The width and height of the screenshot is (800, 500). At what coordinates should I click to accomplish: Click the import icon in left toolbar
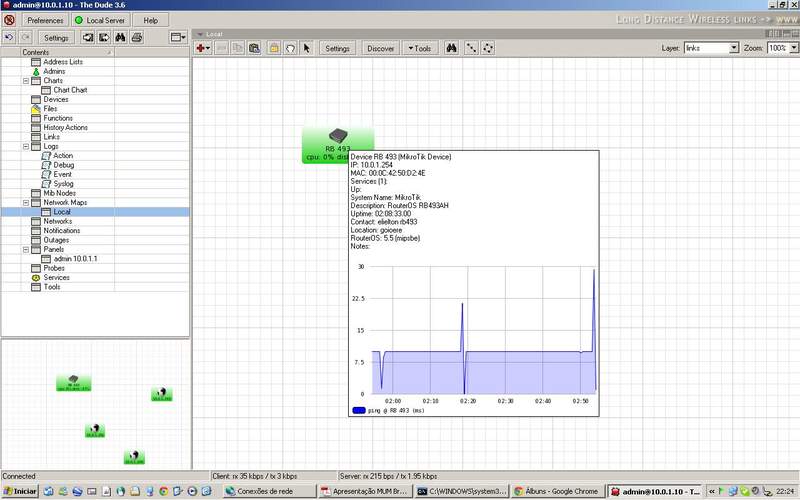click(88, 37)
